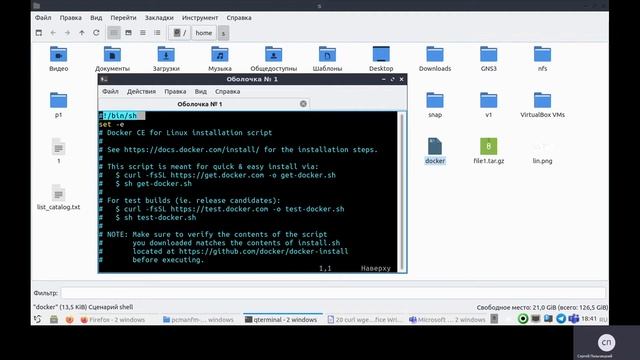The image size is (640, 360).
Task: Click the root '/' path button
Action: 180,33
